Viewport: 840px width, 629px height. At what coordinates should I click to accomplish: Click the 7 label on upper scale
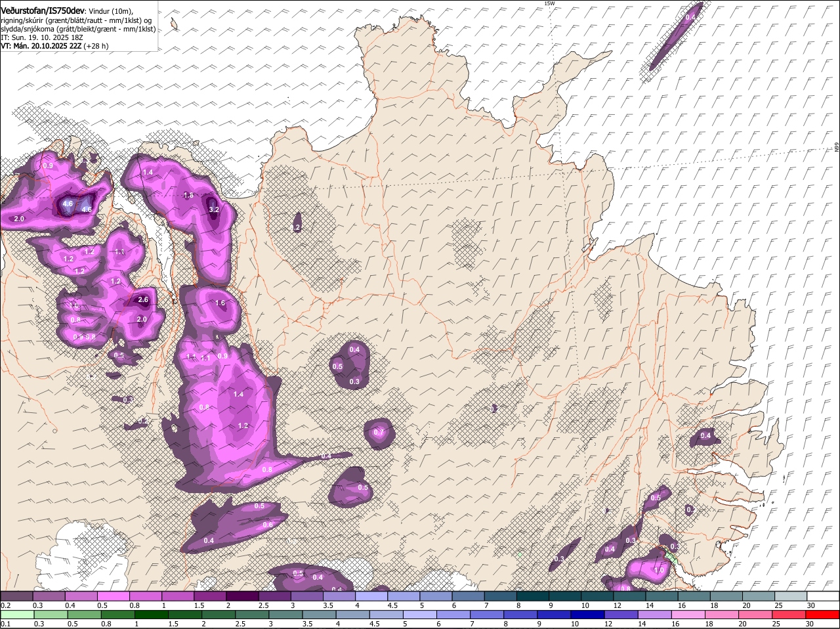[486, 605]
